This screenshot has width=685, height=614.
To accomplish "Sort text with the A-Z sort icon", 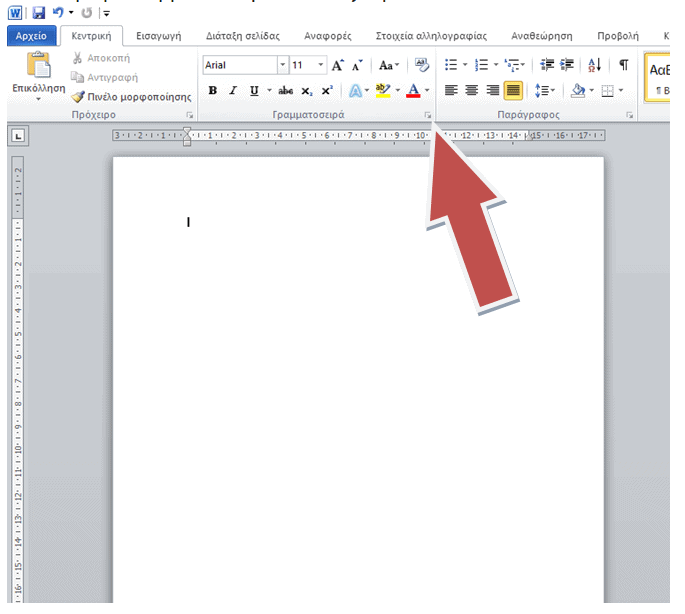I will pos(595,65).
